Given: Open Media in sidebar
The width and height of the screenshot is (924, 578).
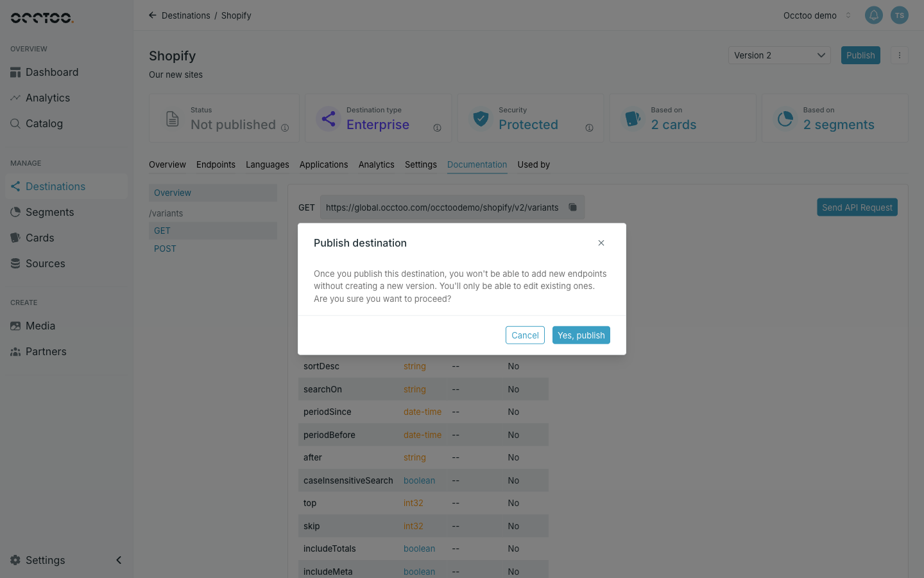Looking at the screenshot, I should tap(66, 326).
